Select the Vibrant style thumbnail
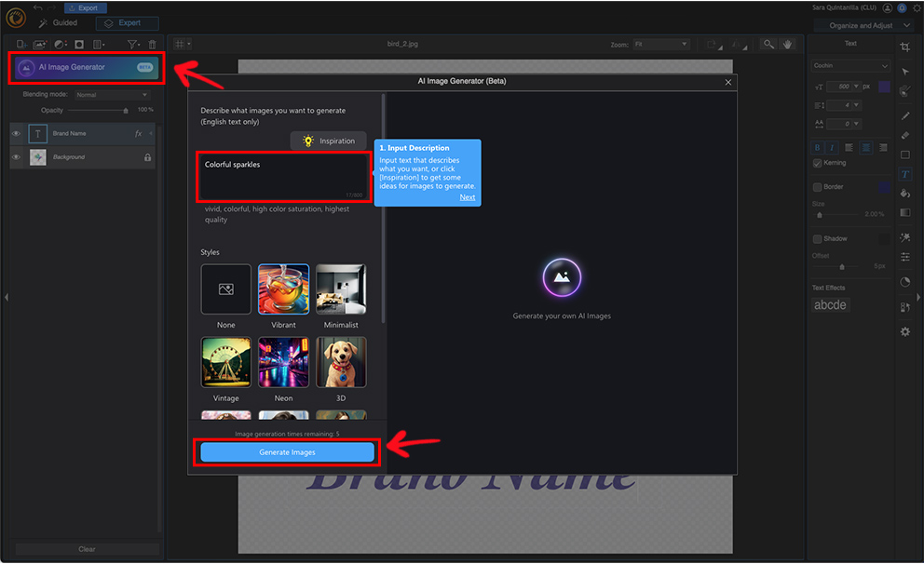Image resolution: width=924 pixels, height=564 pixels. pos(283,289)
